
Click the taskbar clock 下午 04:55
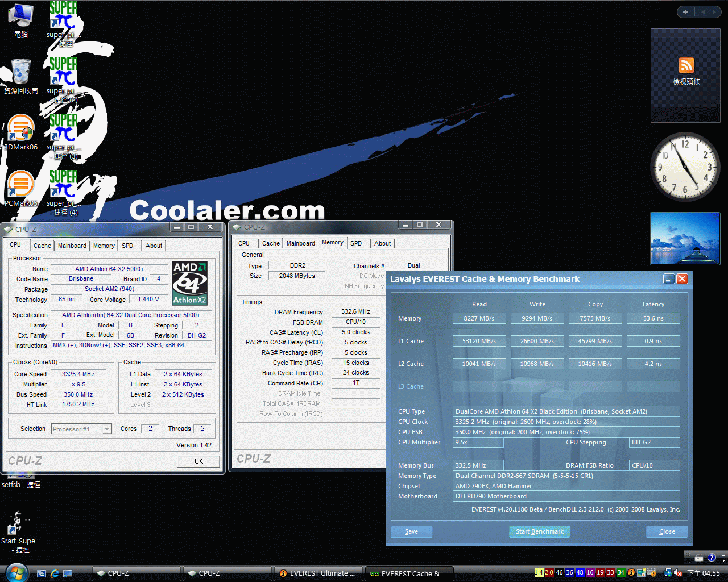tap(704, 573)
